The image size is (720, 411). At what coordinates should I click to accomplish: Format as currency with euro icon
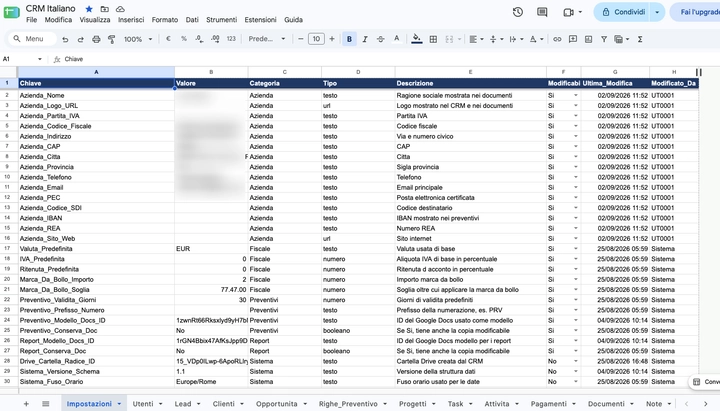[x=168, y=39]
